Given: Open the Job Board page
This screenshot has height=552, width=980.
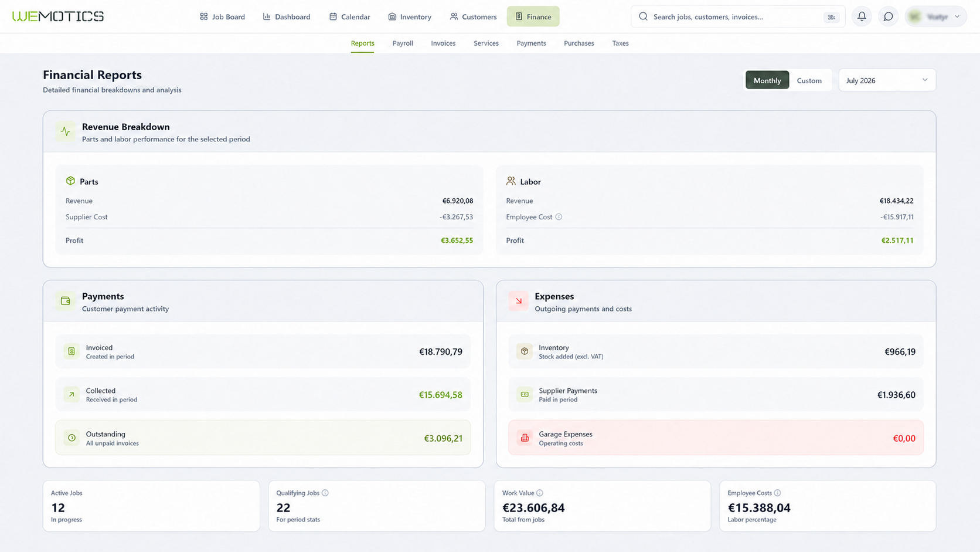Looking at the screenshot, I should pyautogui.click(x=222, y=16).
